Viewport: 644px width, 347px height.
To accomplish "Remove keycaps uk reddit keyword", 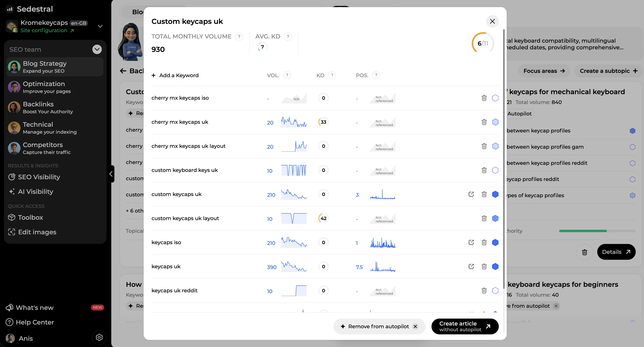I will [x=484, y=291].
